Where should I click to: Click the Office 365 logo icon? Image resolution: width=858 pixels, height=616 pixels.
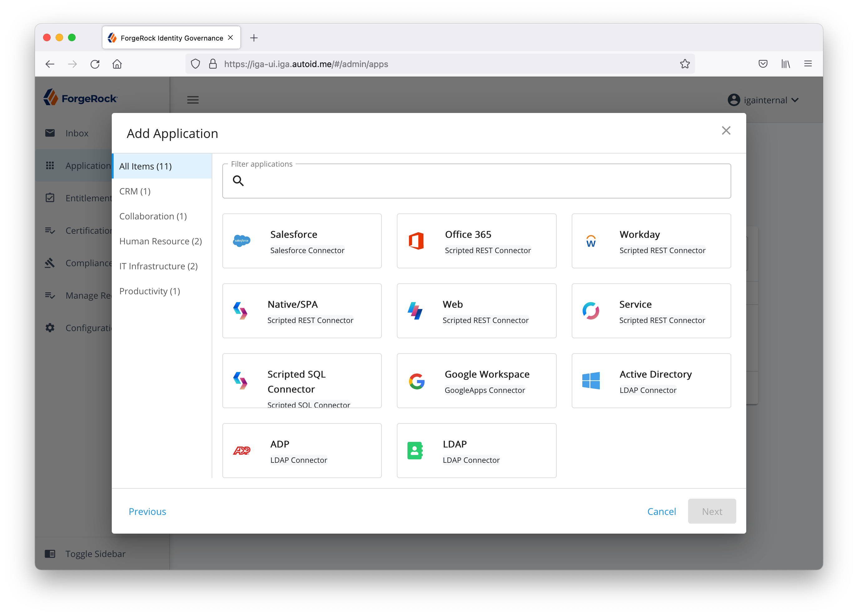pyautogui.click(x=416, y=241)
